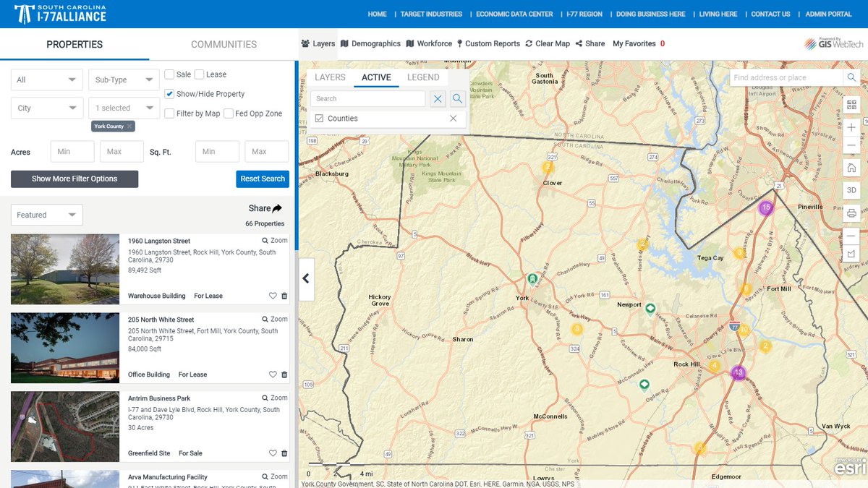The width and height of the screenshot is (868, 488).
Task: Click the address search magnifier icon
Action: tap(851, 77)
